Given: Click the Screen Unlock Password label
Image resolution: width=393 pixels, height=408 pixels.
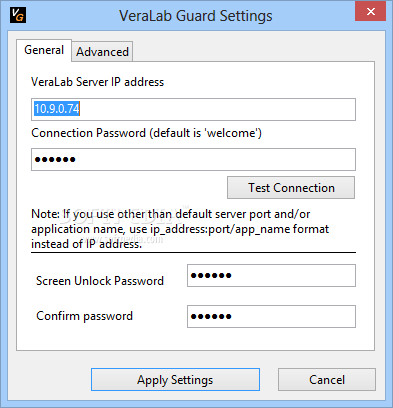Looking at the screenshot, I should 100,281.
